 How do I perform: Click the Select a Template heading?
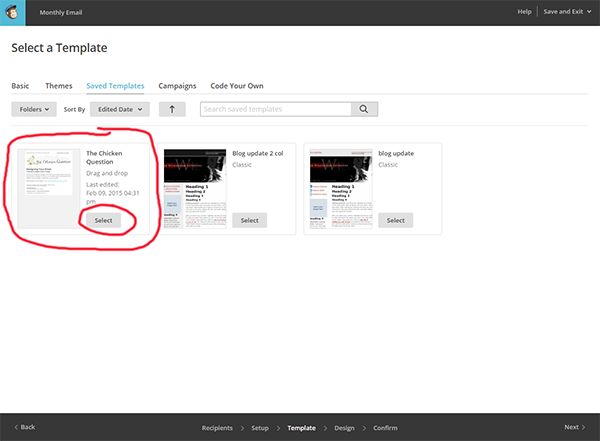(x=59, y=48)
